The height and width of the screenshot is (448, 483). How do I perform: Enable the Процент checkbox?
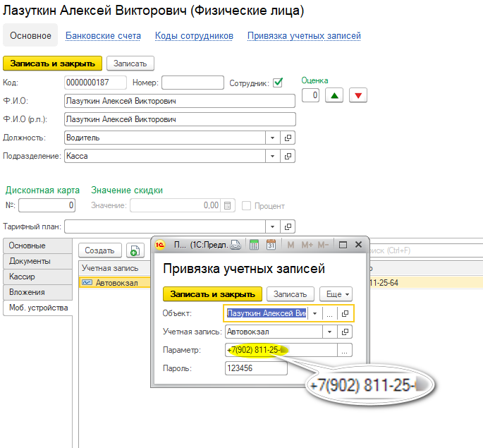247,206
